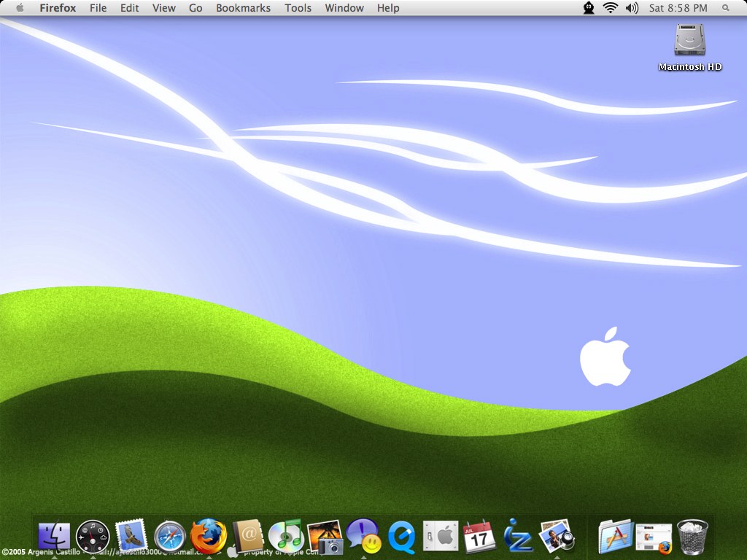Open the File menu
The width and height of the screenshot is (747, 560).
[x=98, y=7]
